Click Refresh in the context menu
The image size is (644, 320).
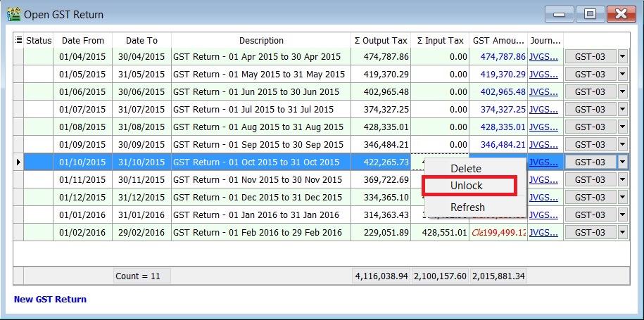467,207
